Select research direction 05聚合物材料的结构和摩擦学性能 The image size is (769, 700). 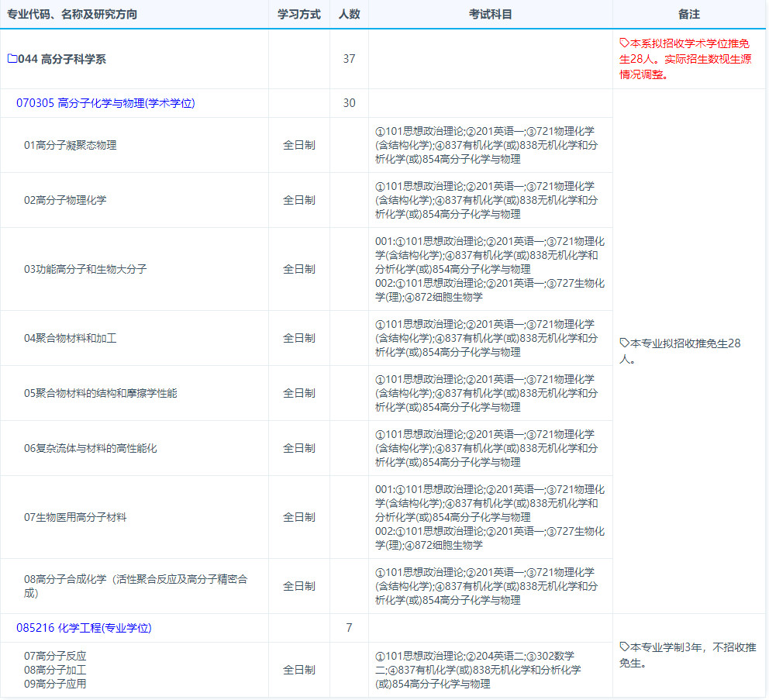click(101, 393)
